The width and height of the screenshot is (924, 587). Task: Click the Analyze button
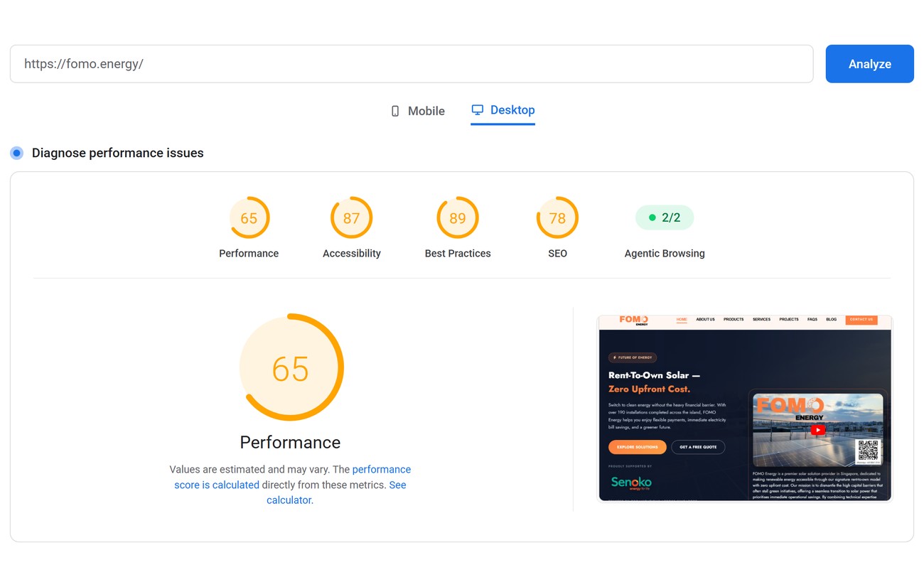coord(869,64)
